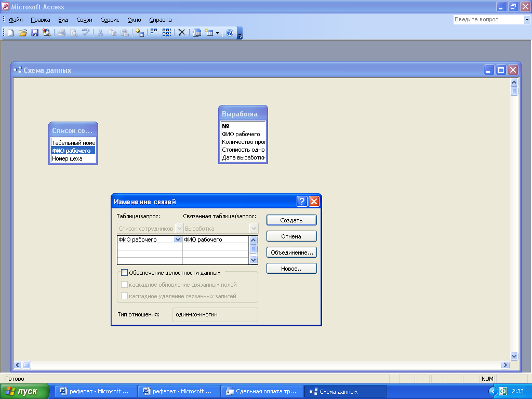Open the left ФИО рабочего field dropdown arrow
Viewport: 532px width, 399px height.
coord(178,239)
